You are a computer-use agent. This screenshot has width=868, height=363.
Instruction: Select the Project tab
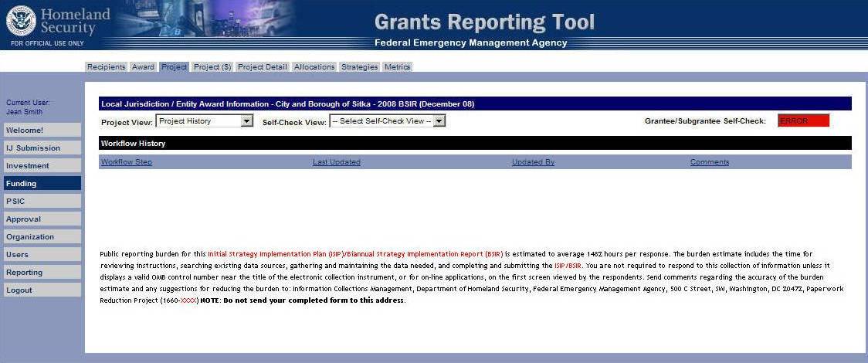174,67
